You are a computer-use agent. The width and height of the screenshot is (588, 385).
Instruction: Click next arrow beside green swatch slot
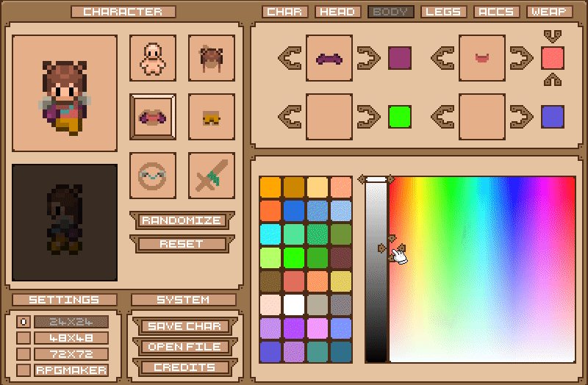(369, 117)
